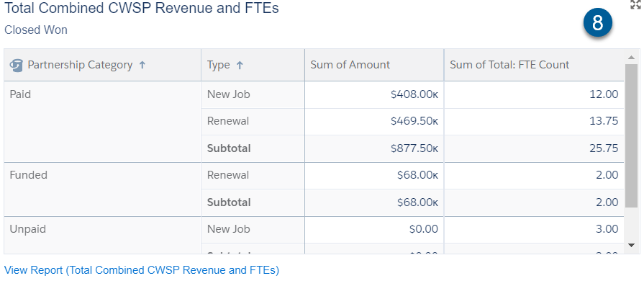Open the View Report link

point(142,270)
